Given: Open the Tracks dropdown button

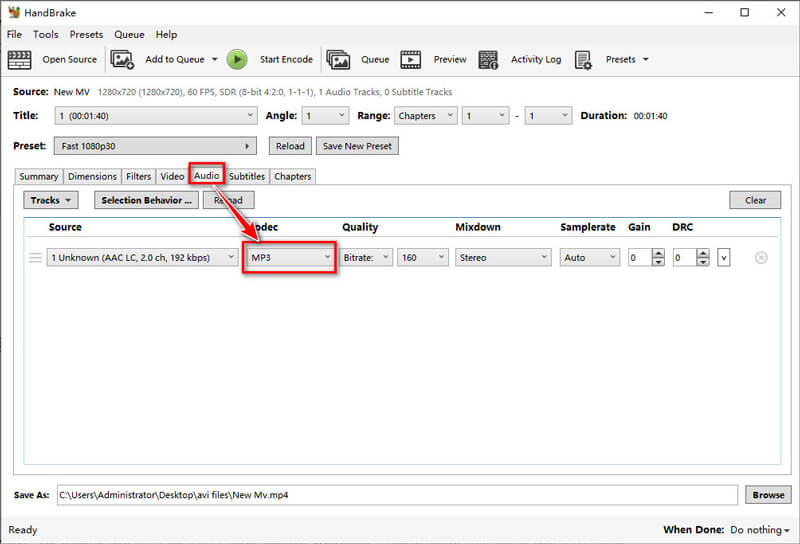Looking at the screenshot, I should [x=51, y=200].
